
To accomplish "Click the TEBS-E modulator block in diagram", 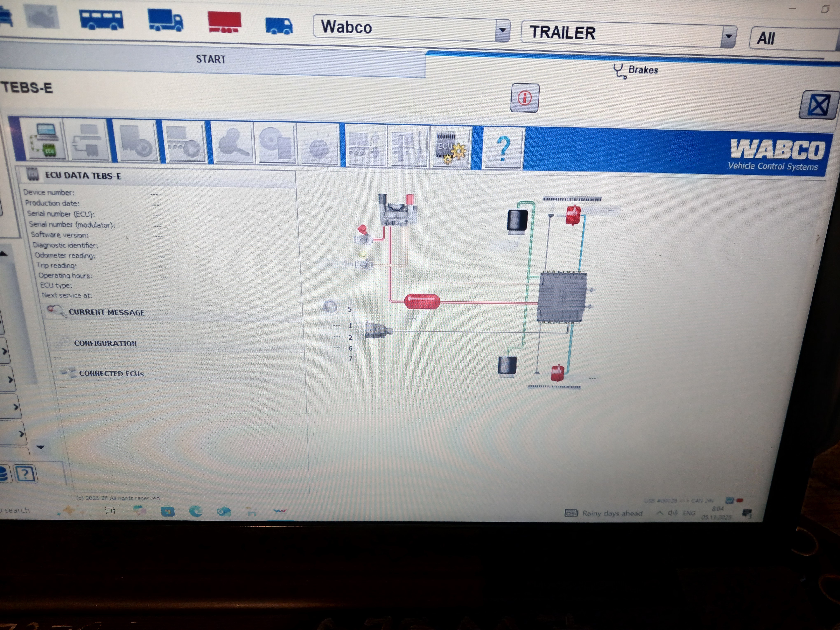I will click(563, 297).
